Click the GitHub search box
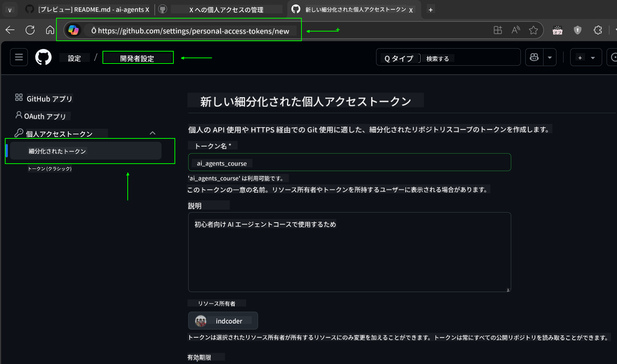This screenshot has width=617, height=364. [x=448, y=57]
